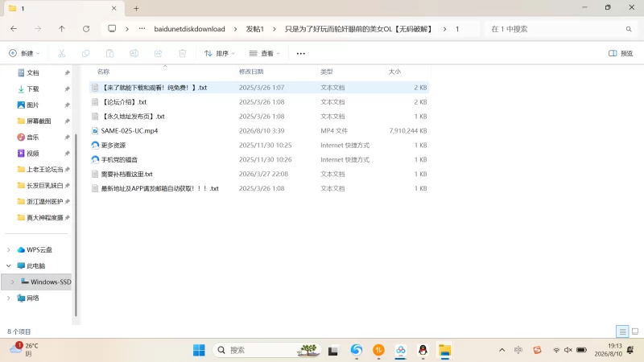Screen dimensions: 644x362
Task: Collapse the 此电脑 tree node
Action: (9, 265)
